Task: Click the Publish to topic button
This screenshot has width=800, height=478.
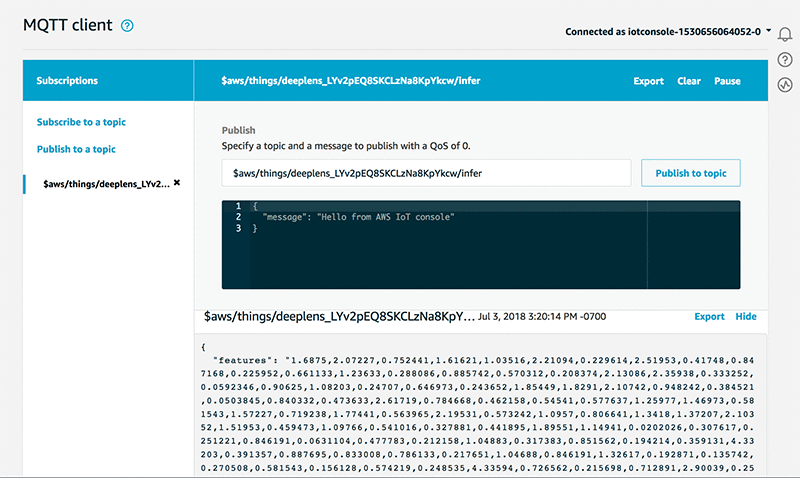Action: point(691,173)
